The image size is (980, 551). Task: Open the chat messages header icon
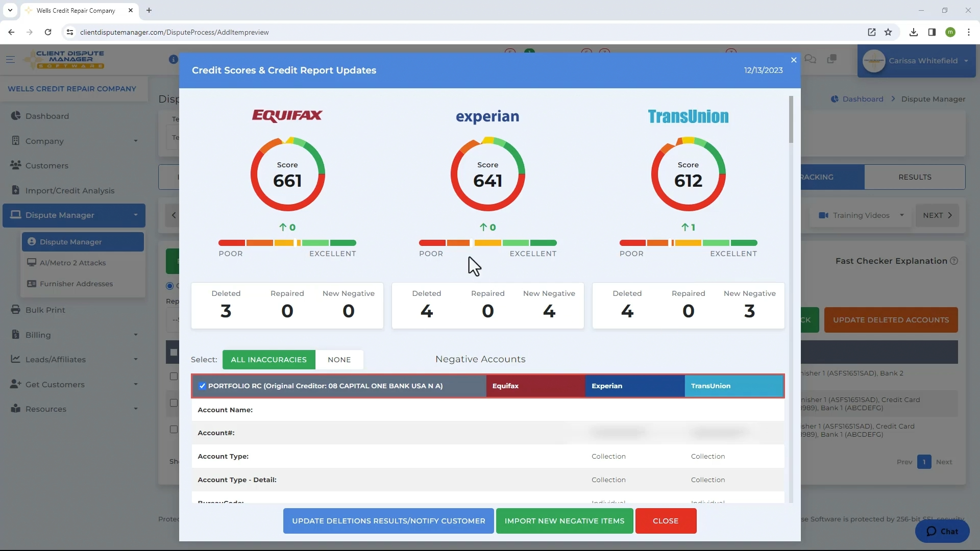click(810, 59)
